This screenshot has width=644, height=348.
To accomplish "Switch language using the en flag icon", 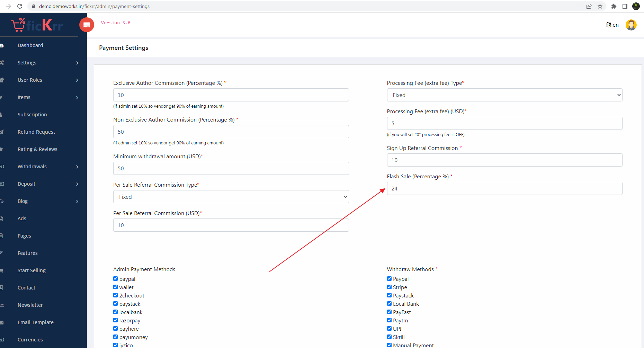I will 612,25.
